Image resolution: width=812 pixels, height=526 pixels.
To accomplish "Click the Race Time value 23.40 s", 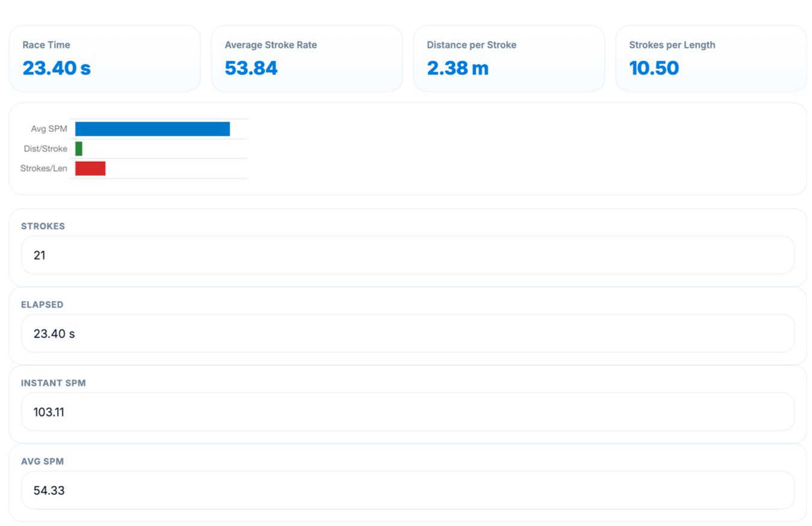I will pos(56,68).
